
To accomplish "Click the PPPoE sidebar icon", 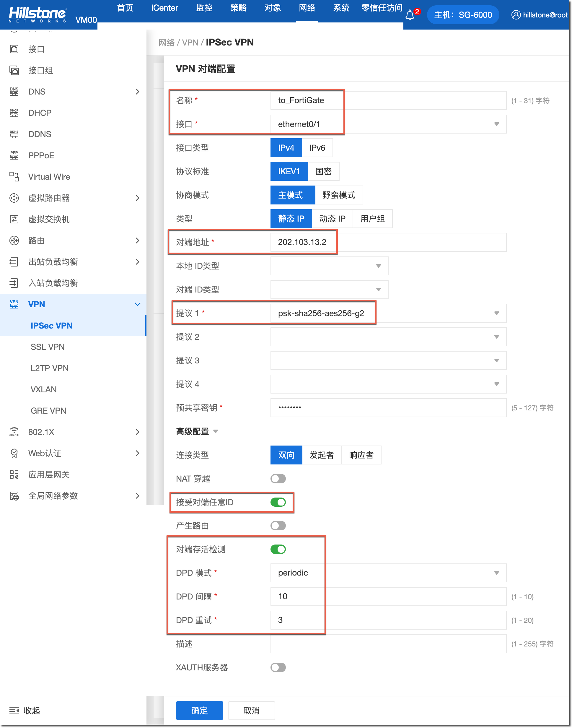I will 14,155.
